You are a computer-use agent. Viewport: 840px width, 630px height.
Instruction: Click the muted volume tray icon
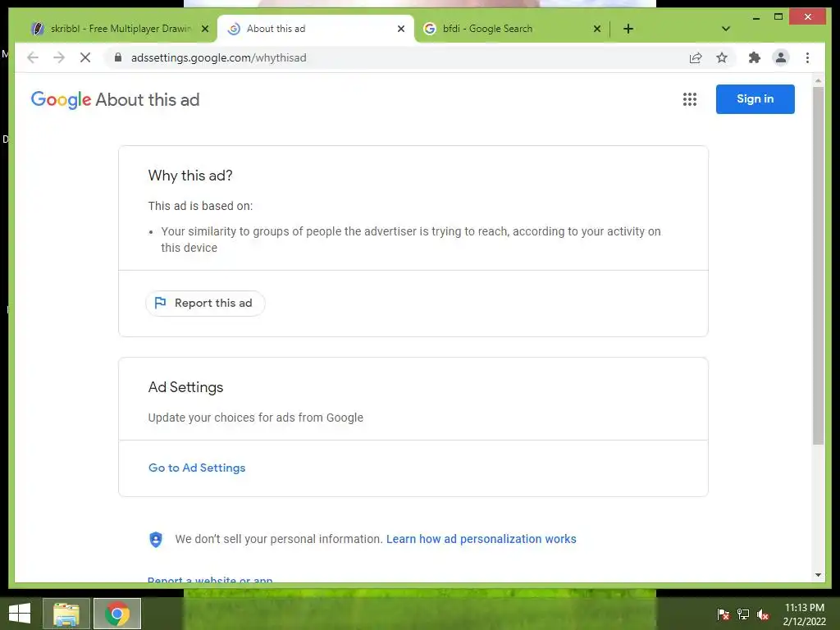pos(763,614)
